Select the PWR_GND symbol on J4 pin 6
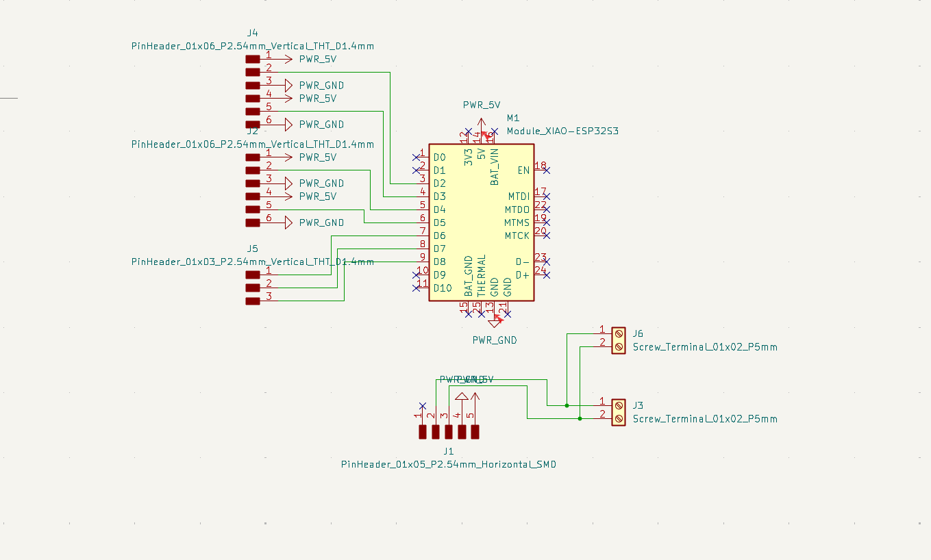The height and width of the screenshot is (560, 931). coord(288,124)
